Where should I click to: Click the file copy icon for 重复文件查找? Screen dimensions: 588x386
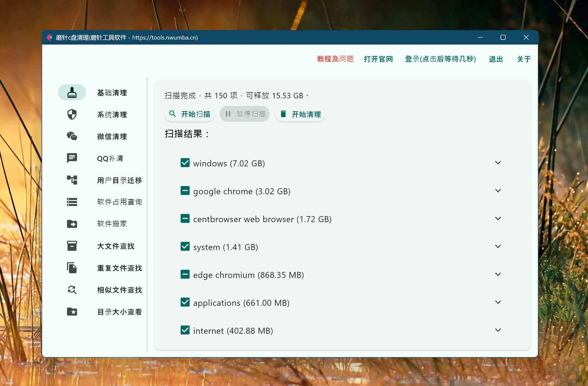(x=72, y=268)
